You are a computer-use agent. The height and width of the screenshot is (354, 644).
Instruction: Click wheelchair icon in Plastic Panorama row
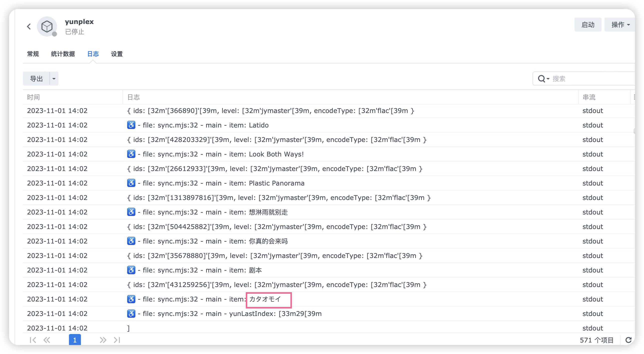click(131, 183)
